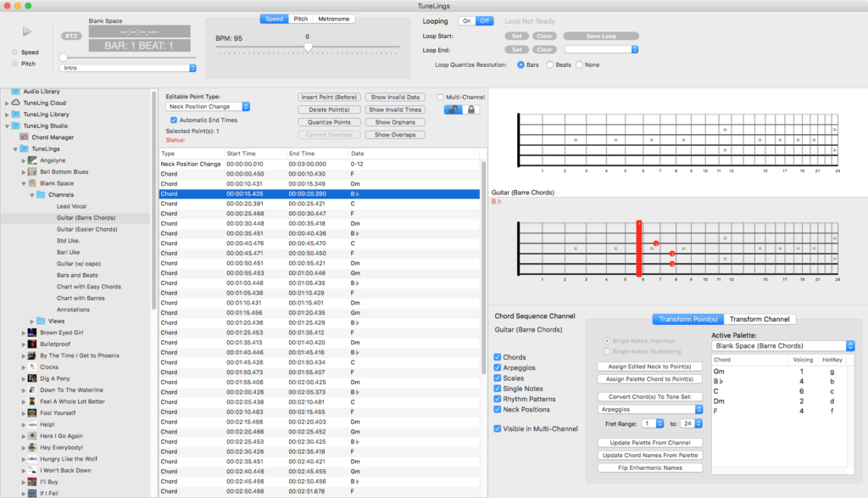Click the unlocked padlock icon

(x=453, y=109)
